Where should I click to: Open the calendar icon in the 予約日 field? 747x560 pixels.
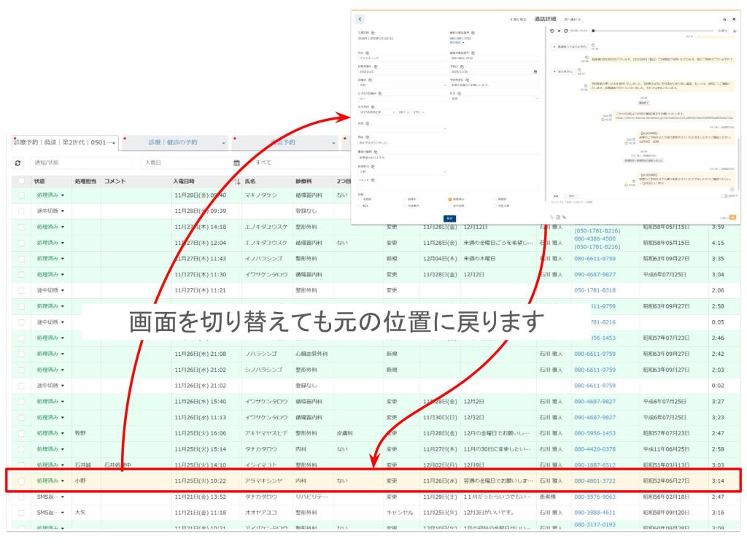pyautogui.click(x=535, y=71)
